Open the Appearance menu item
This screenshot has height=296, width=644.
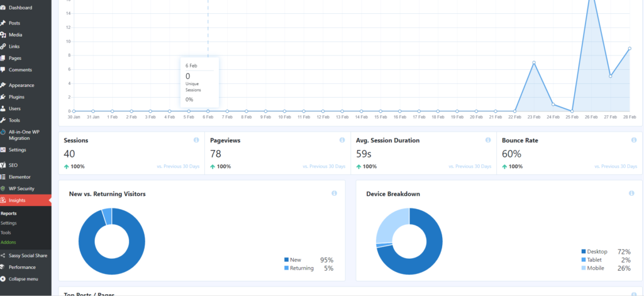[x=21, y=86]
